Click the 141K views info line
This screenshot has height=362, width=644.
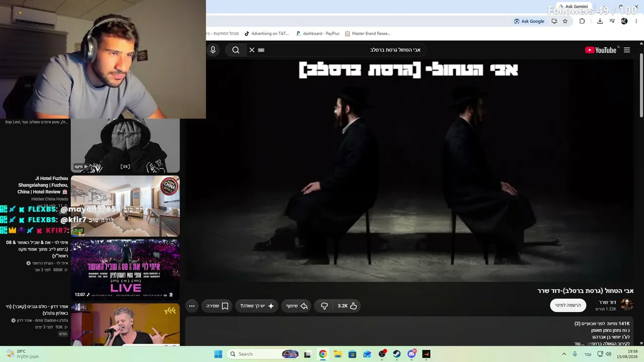(x=602, y=323)
